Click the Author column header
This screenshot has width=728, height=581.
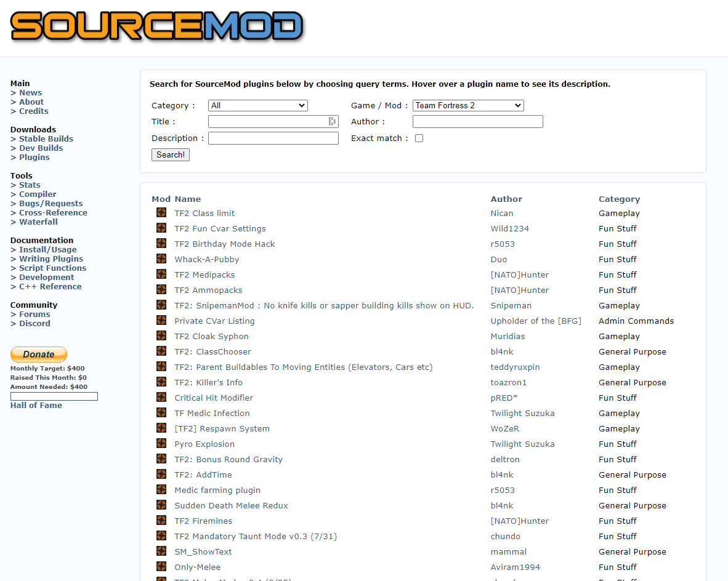pyautogui.click(x=506, y=199)
